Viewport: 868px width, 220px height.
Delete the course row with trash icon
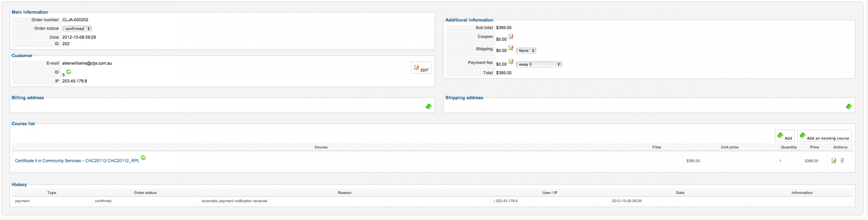tap(842, 161)
